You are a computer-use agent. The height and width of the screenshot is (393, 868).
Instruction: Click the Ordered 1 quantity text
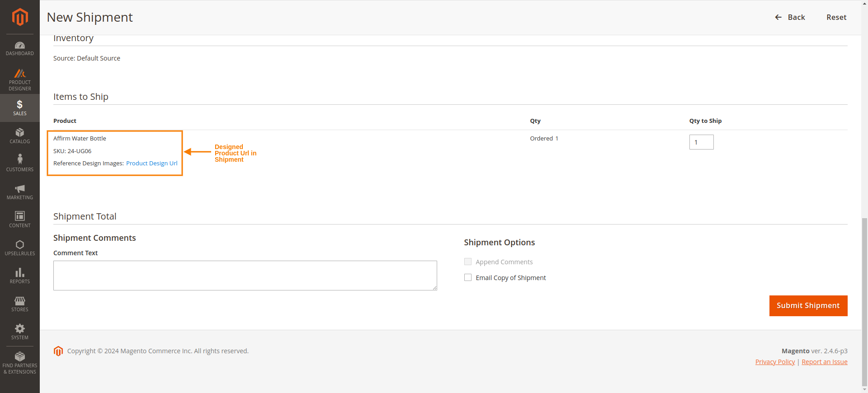(x=544, y=138)
